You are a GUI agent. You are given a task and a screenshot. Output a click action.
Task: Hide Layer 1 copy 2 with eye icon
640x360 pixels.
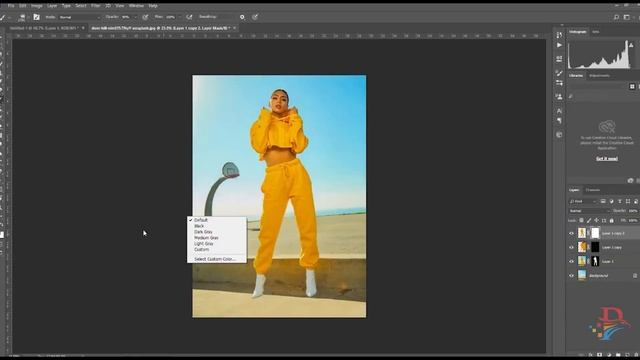click(571, 233)
